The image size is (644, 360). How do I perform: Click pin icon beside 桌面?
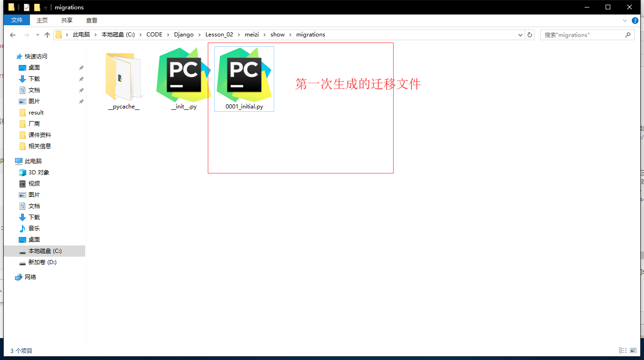coord(81,68)
